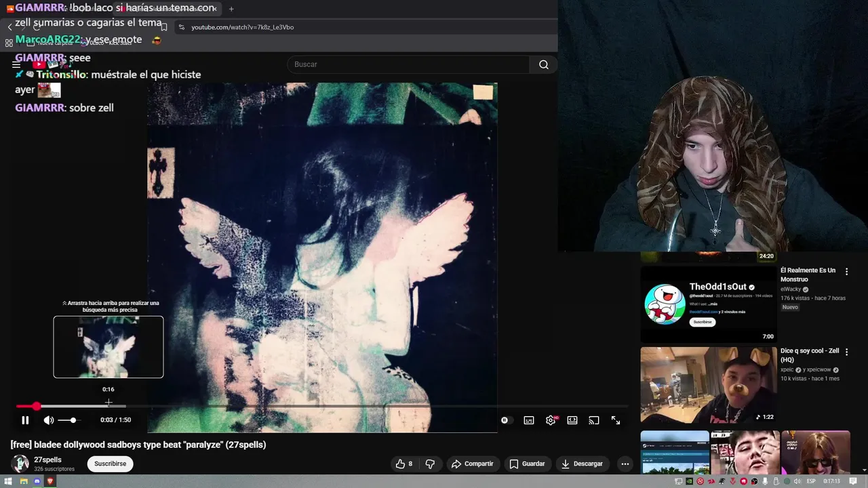Open the 27spells channel name link

pyautogui.click(x=47, y=460)
